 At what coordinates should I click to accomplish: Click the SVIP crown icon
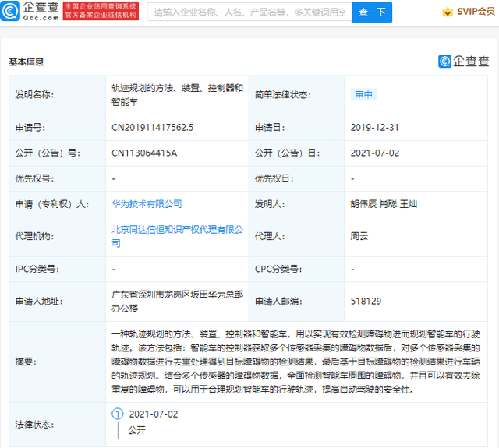click(x=448, y=12)
